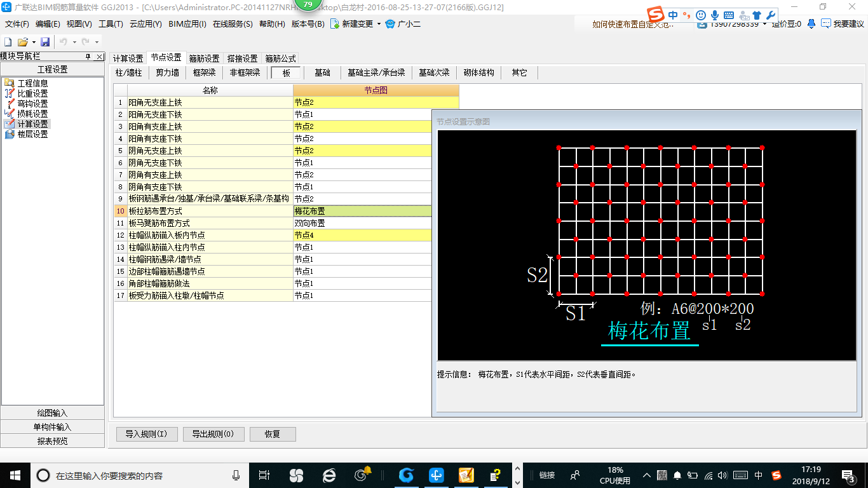Click the Sogou IME microphone icon
Viewport: 868px width, 488px height.
(715, 15)
